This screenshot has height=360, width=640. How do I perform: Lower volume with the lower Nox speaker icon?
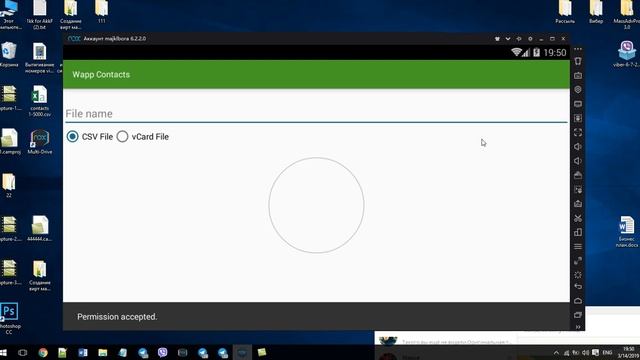(x=578, y=161)
